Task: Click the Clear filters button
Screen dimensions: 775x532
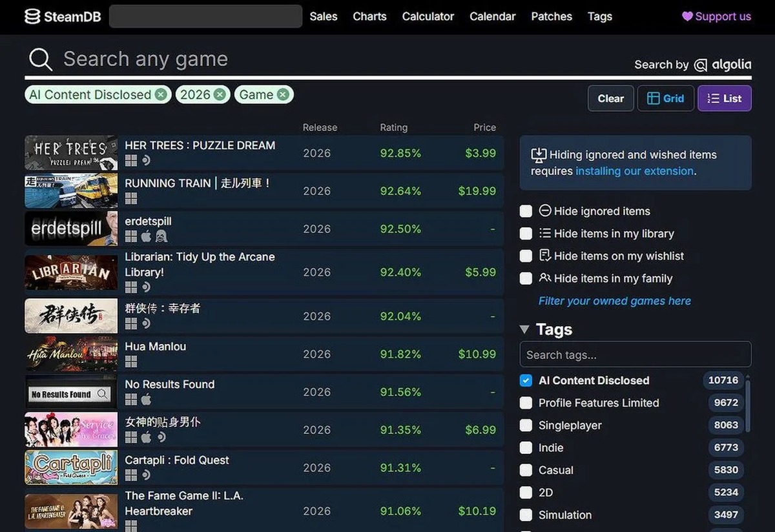Action: pos(611,99)
